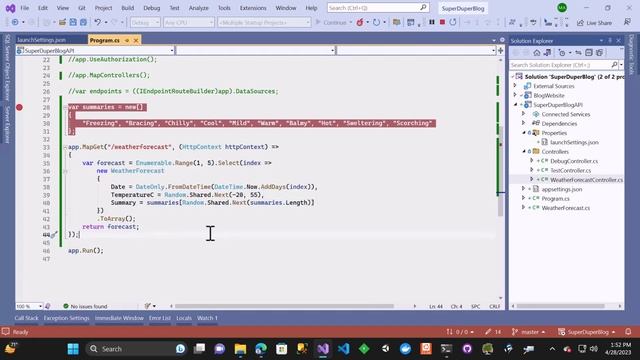Open Visual Studio Code from the taskbar
This screenshot has height=360, width=640.
(x=344, y=349)
